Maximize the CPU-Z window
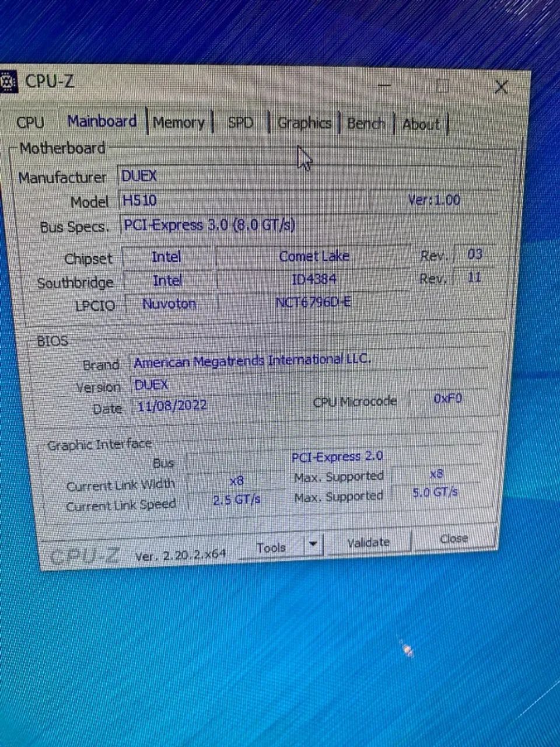The height and width of the screenshot is (747, 560). click(x=443, y=87)
